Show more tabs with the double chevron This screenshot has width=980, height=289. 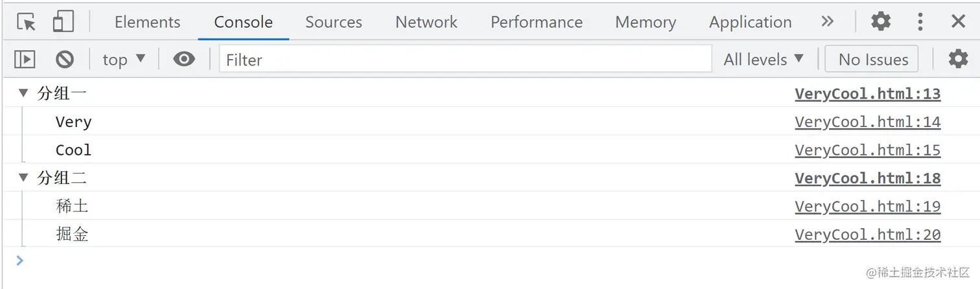click(x=827, y=22)
